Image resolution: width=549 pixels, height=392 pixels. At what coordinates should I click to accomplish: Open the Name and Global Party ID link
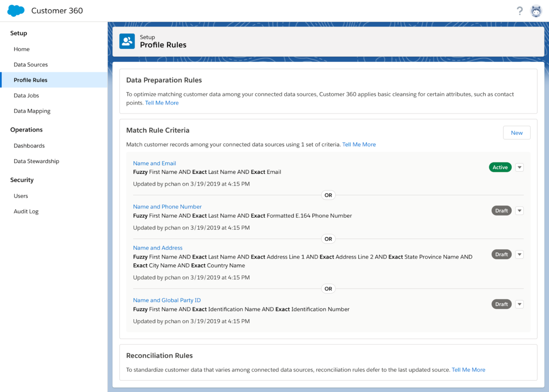[166, 300]
